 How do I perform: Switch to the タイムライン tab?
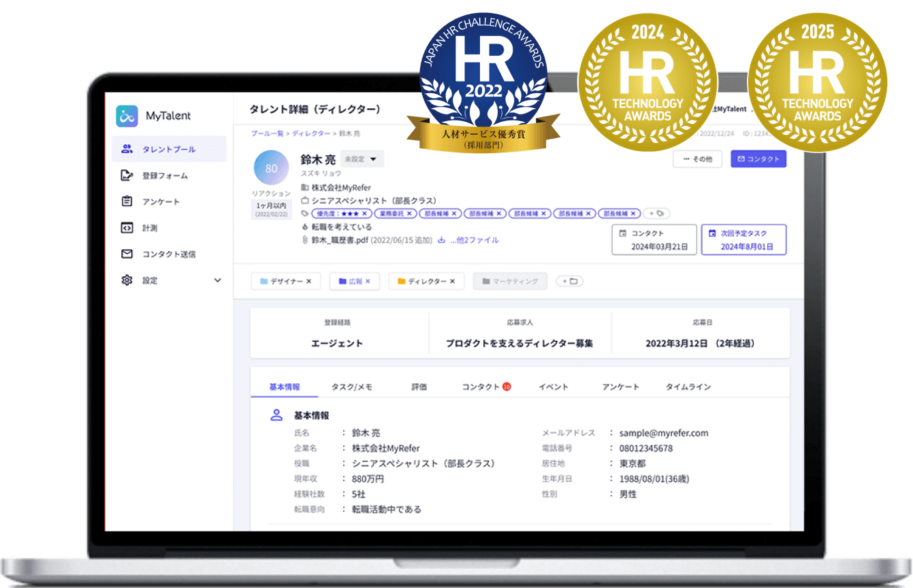pyautogui.click(x=688, y=387)
